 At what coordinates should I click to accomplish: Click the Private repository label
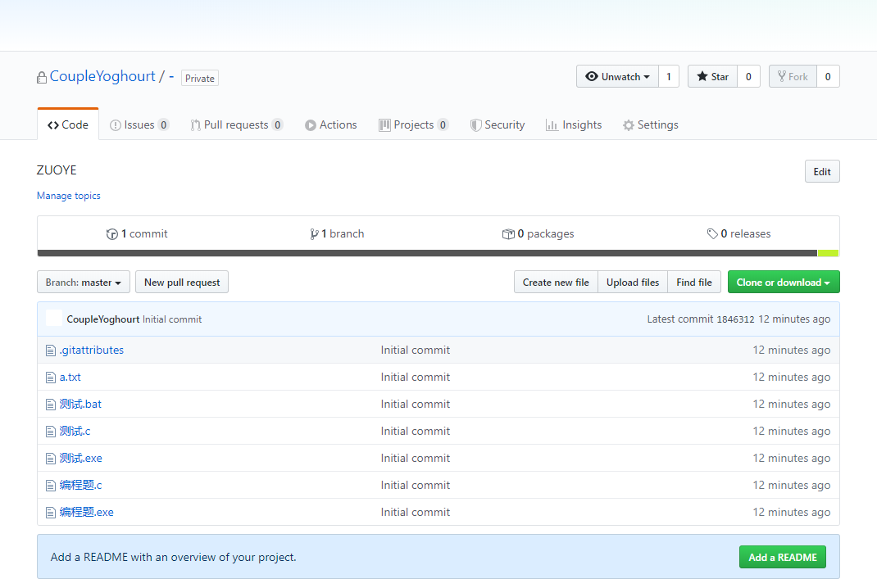(x=200, y=79)
